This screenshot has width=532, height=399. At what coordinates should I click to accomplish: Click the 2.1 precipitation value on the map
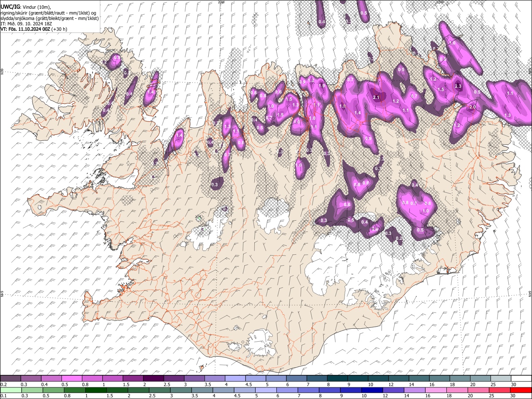(x=377, y=97)
